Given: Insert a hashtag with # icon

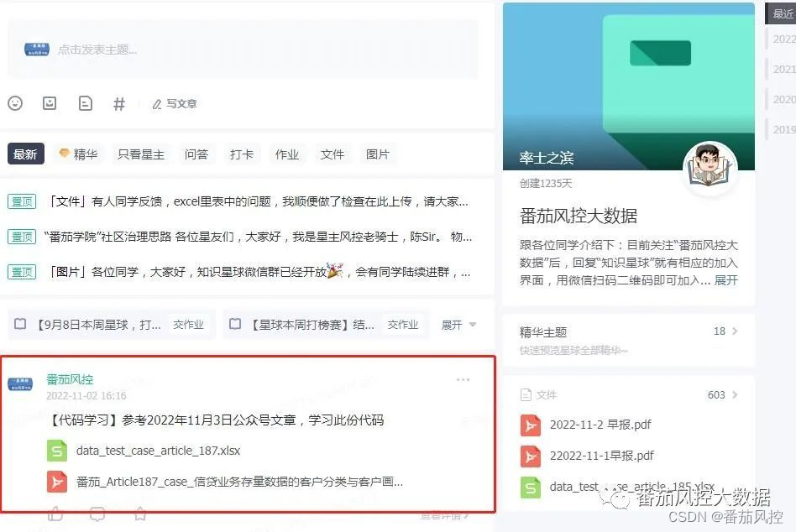Looking at the screenshot, I should [118, 104].
